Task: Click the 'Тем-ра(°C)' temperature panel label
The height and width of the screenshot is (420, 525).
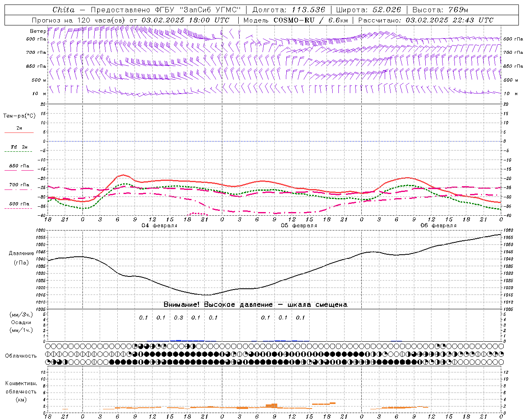Action: [x=19, y=116]
